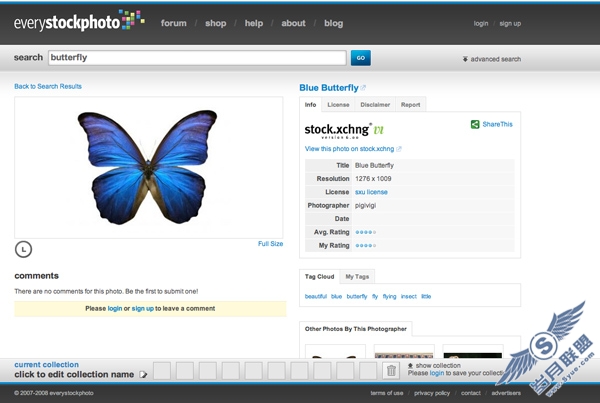Image resolution: width=600 pixels, height=403 pixels.
Task: Open the Full Size image link
Action: tap(270, 244)
